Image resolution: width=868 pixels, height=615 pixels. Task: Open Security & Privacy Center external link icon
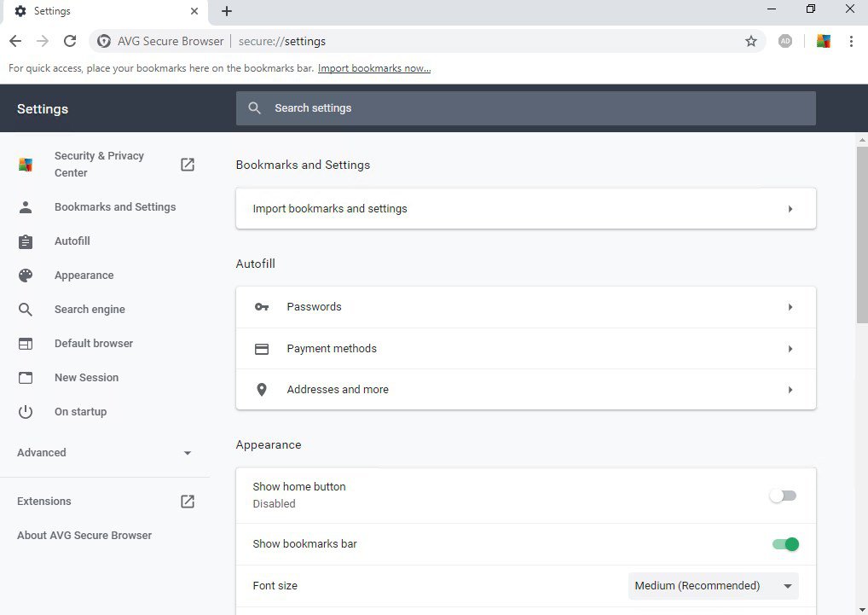[188, 165]
